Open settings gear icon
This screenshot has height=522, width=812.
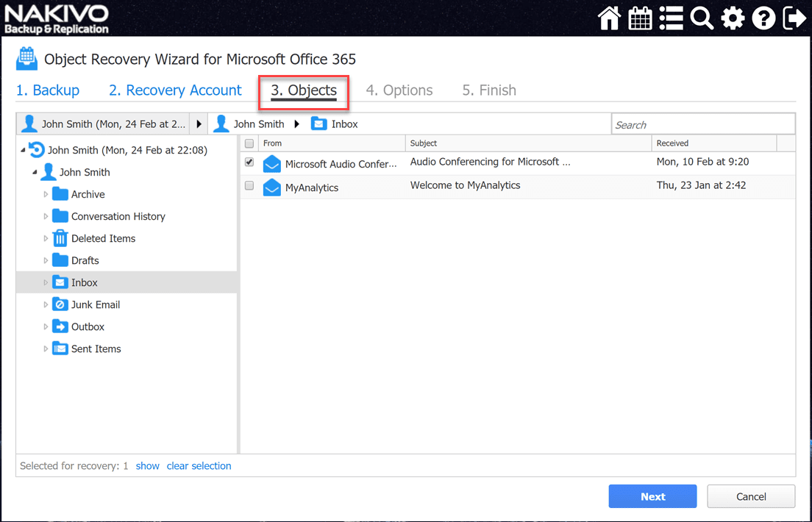733,18
